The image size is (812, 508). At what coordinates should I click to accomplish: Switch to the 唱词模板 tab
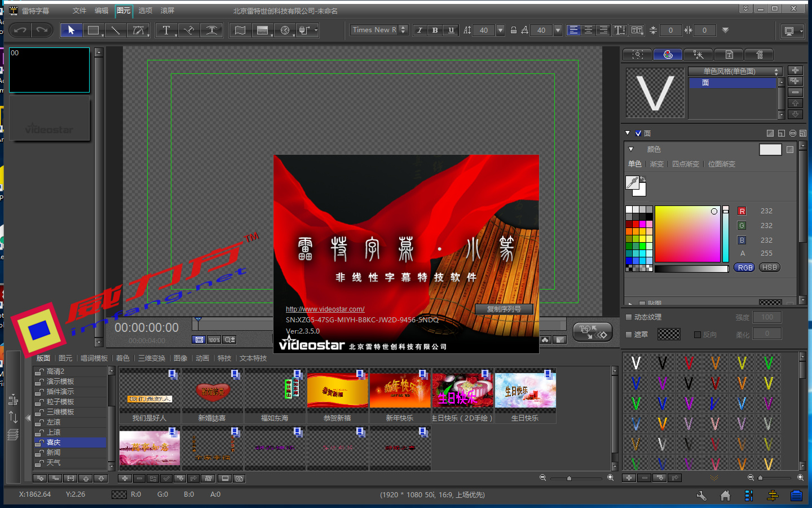click(94, 358)
